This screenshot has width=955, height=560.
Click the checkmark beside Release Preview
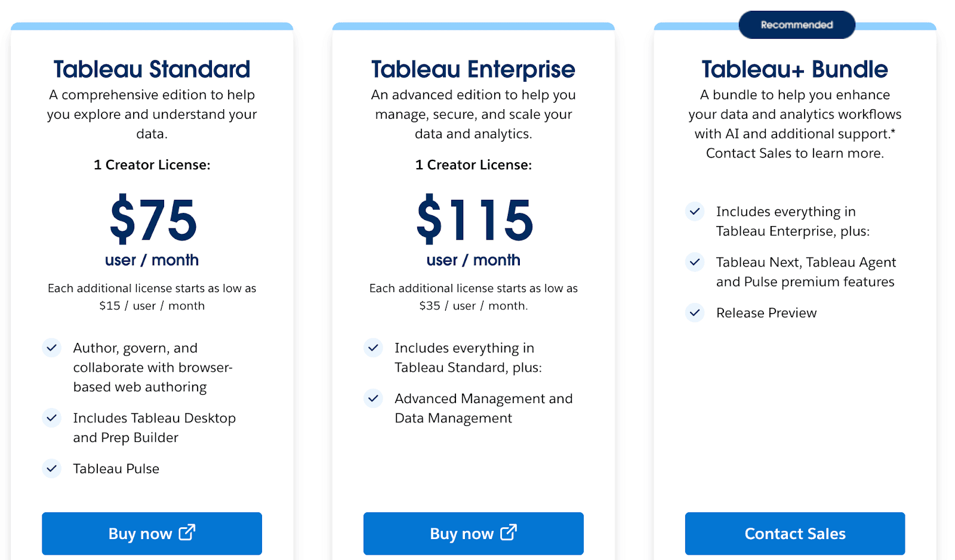click(x=695, y=313)
